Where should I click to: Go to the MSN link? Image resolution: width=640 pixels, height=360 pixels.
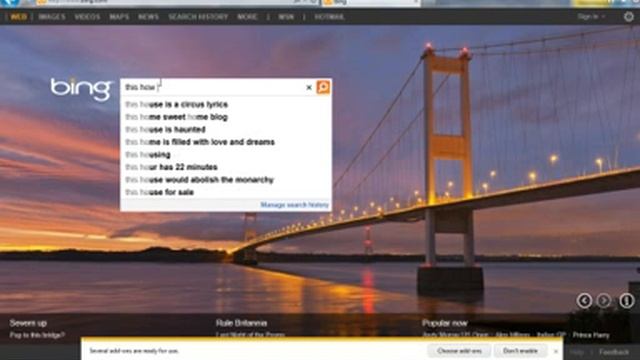point(286,17)
